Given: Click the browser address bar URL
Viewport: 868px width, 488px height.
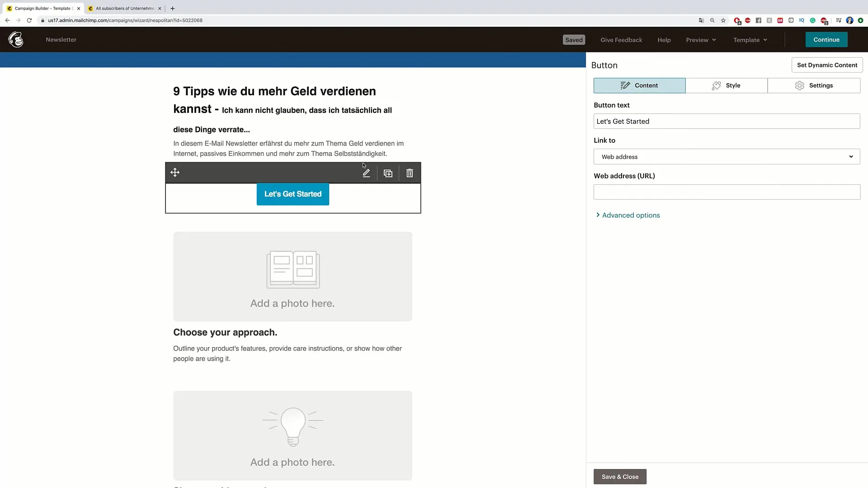Looking at the screenshot, I should coord(125,20).
